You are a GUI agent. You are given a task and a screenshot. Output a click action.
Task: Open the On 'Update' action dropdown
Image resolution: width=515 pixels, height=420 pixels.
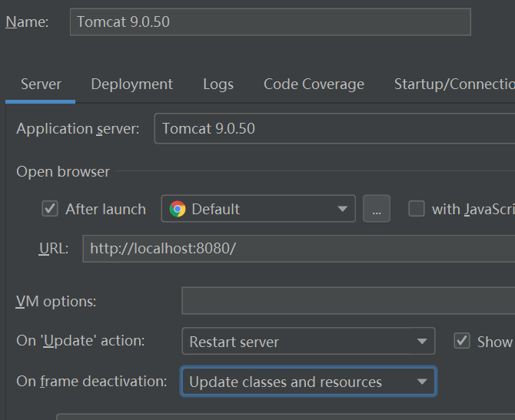(x=308, y=341)
